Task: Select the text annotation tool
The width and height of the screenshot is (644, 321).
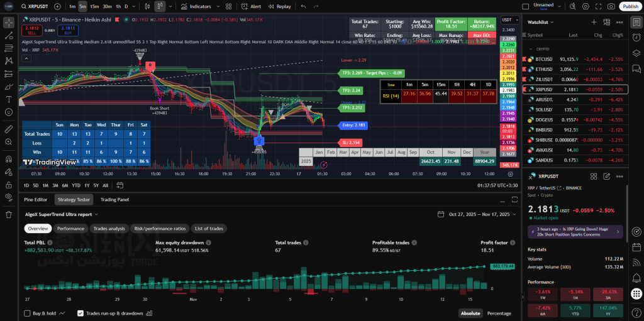Action: (x=9, y=99)
